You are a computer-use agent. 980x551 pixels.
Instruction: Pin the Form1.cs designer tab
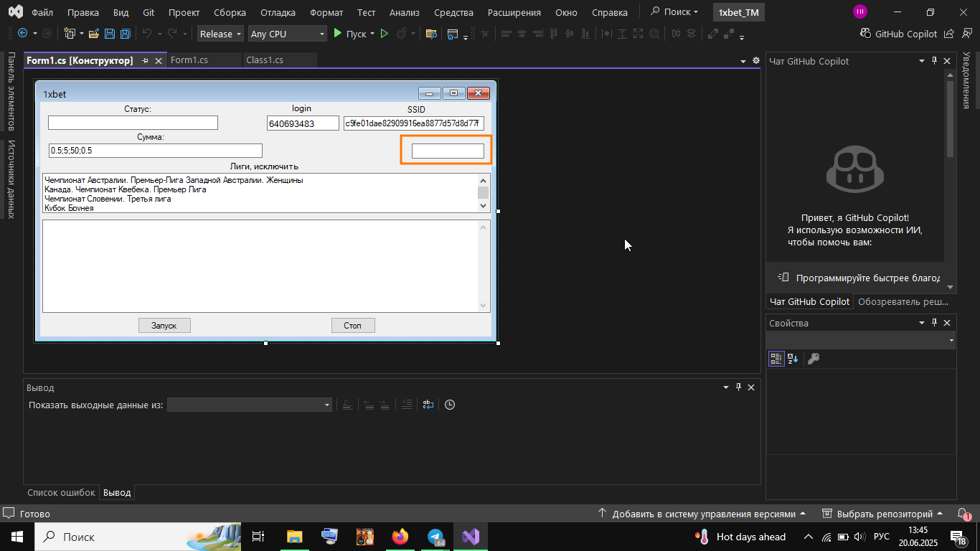click(146, 61)
